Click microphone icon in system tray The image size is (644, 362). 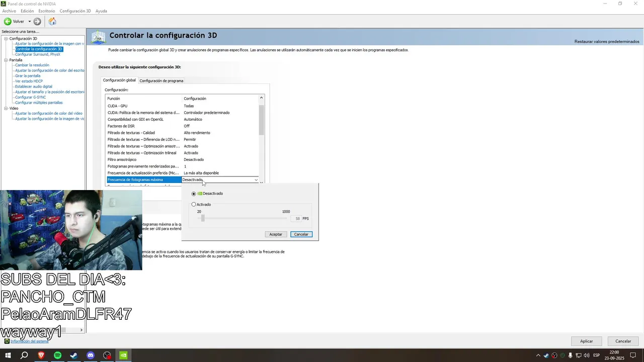[570, 355]
